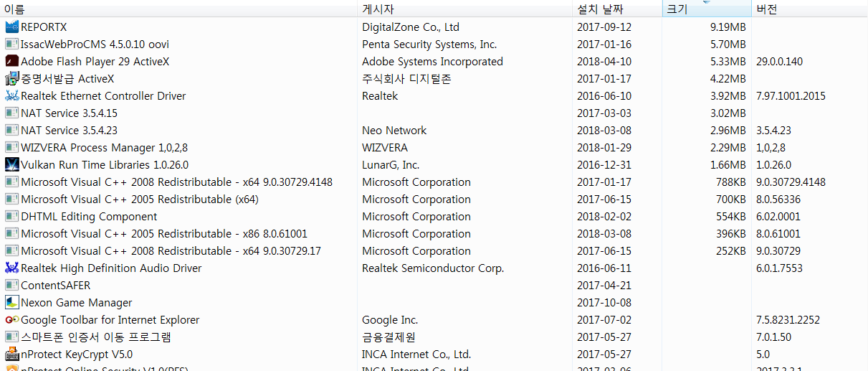This screenshot has height=371, width=868.
Task: Click the Visual C++ 2008 x64 9.0.30729.17 icon
Action: click(x=11, y=251)
